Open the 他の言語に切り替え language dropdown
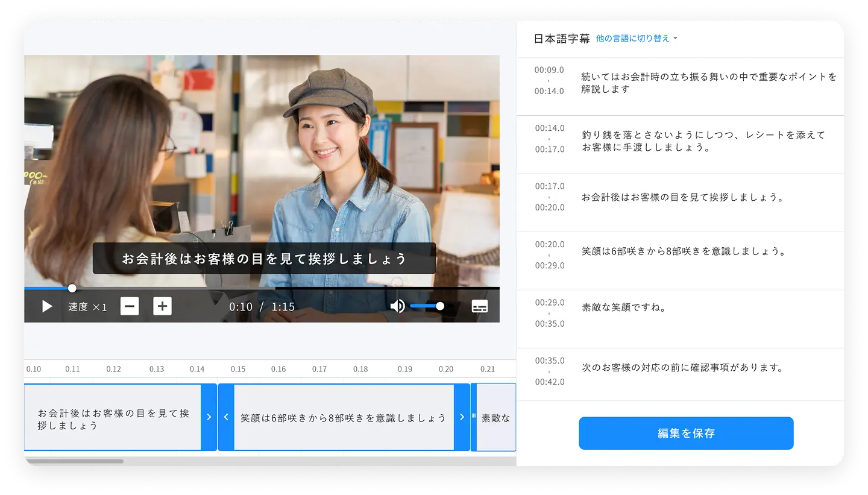Viewport: 868px width, 495px height. pyautogui.click(x=637, y=39)
